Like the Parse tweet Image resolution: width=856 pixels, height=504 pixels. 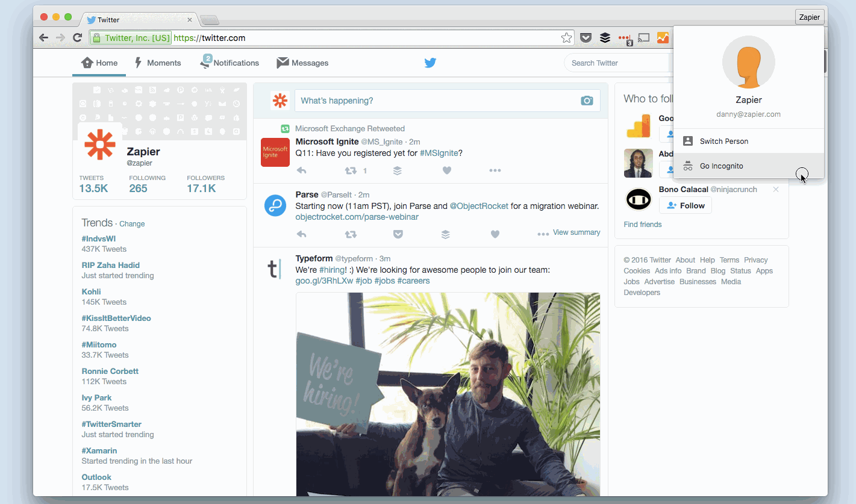point(495,234)
